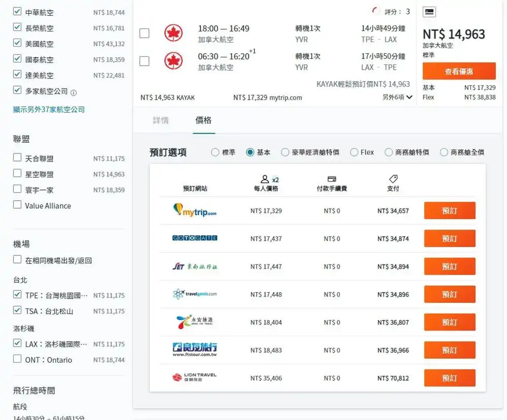Click the large NT$ 14,963 price

click(454, 34)
